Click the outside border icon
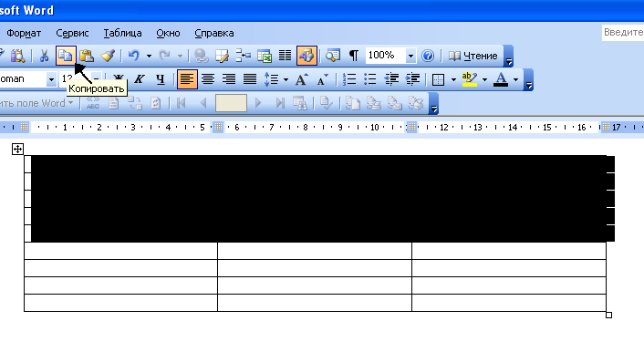 pos(439,79)
